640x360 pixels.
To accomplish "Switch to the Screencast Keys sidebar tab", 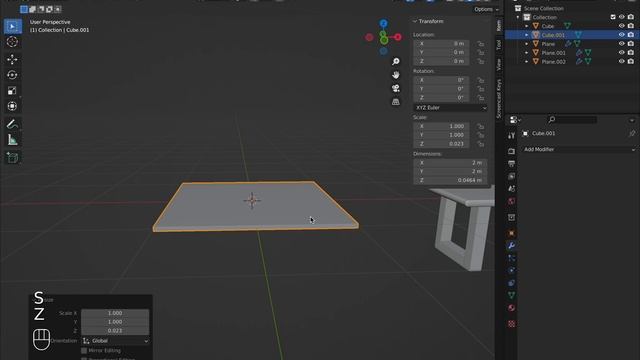I will [x=499, y=98].
